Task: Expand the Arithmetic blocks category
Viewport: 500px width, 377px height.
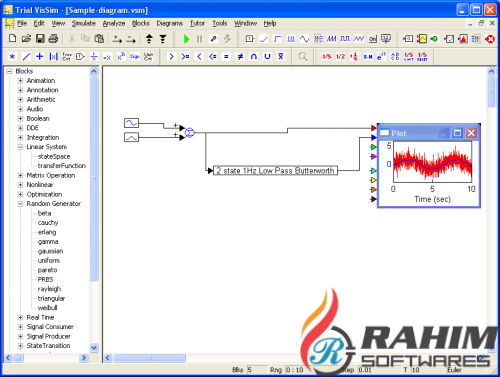Action: coord(20,100)
